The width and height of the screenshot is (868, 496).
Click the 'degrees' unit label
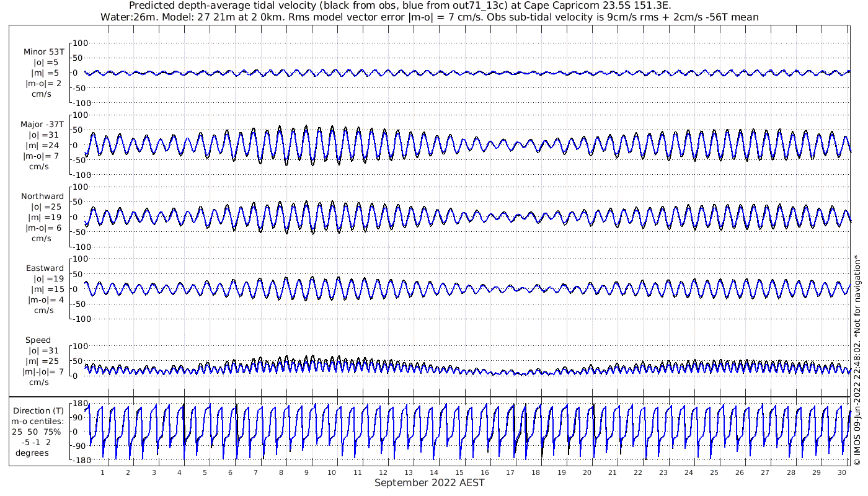(32, 453)
